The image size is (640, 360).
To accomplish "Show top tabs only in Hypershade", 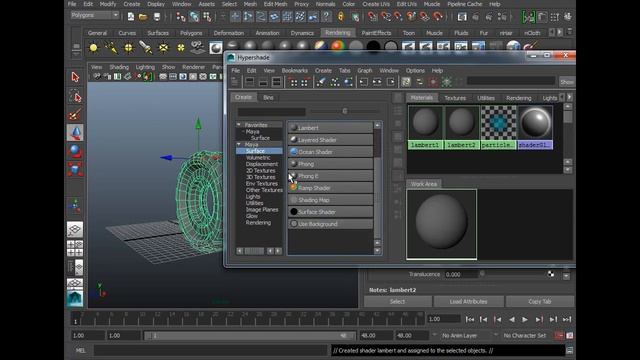I will point(249,82).
